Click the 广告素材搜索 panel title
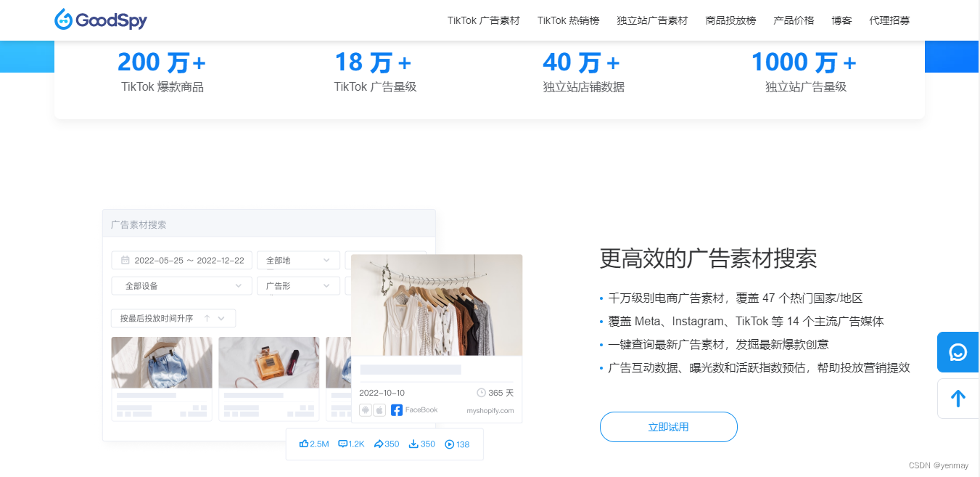980x477 pixels. [139, 224]
